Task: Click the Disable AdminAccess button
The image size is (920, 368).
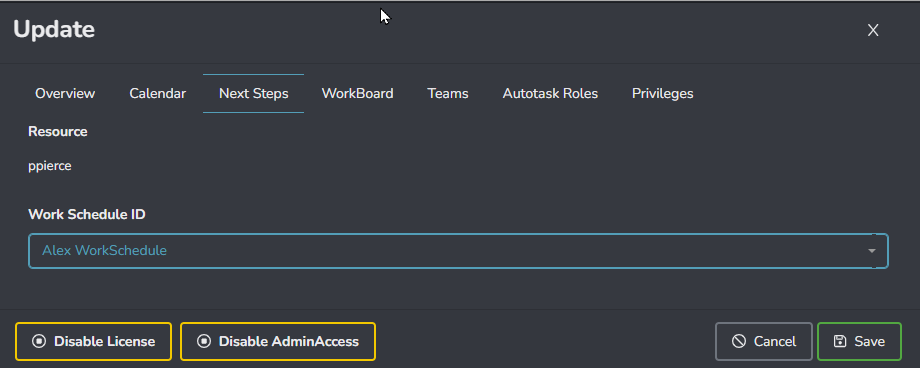Action: tap(278, 342)
